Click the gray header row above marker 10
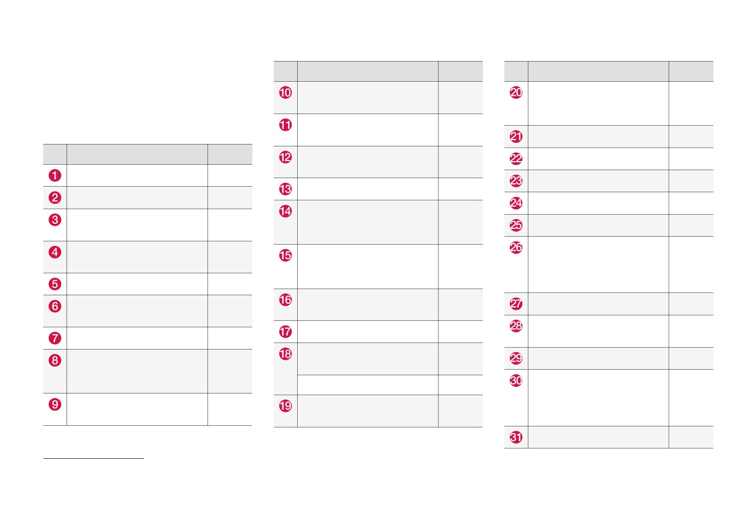This screenshot has width=756, height=532. (378, 71)
